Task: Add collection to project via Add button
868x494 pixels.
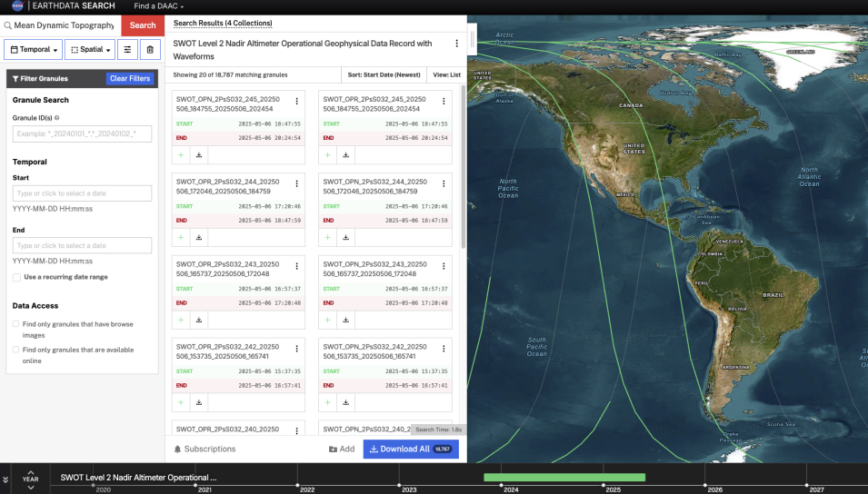Action: point(342,450)
